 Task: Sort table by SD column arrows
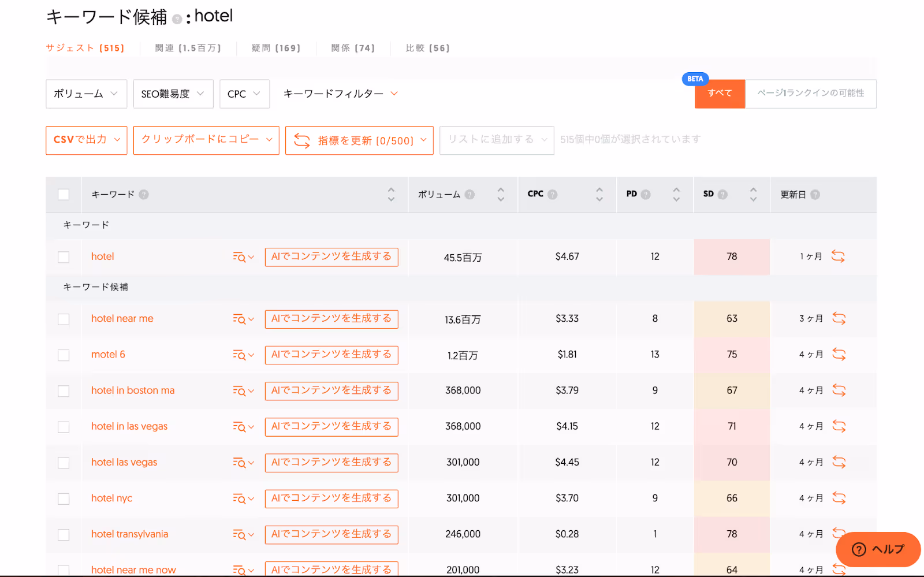(753, 194)
